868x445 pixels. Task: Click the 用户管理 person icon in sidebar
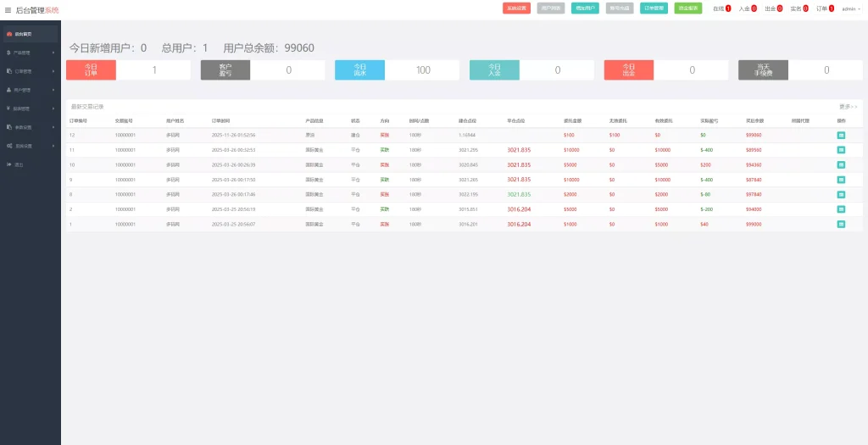(x=8, y=90)
